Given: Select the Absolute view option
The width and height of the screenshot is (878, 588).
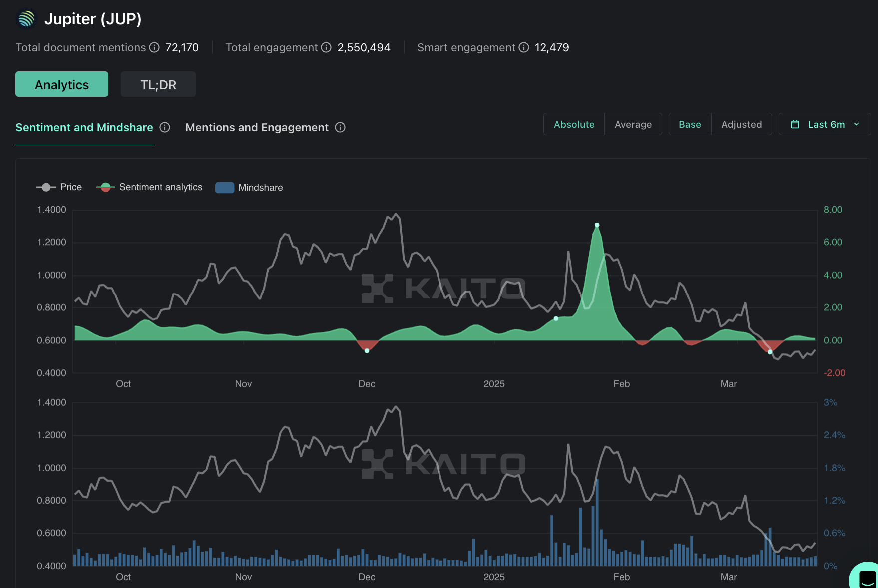Looking at the screenshot, I should pos(574,124).
